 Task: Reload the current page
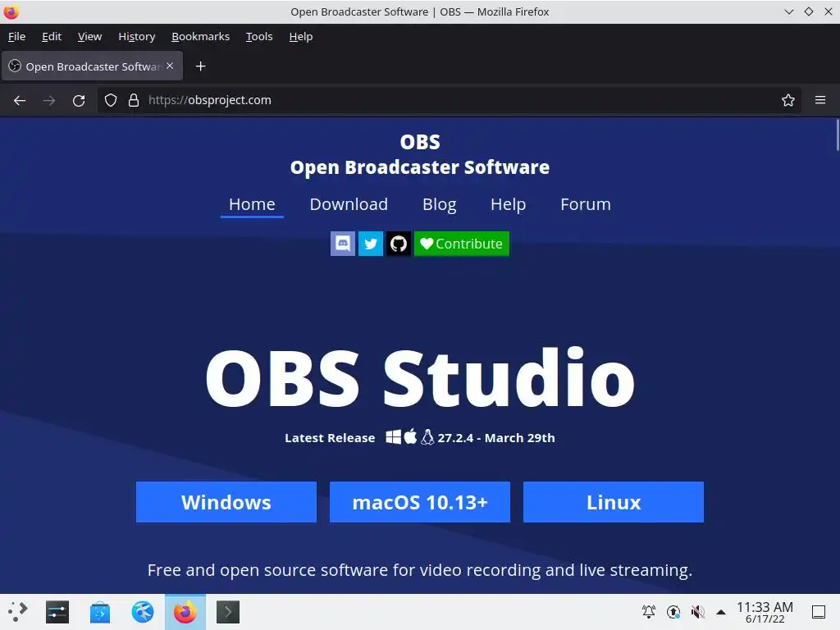coord(79,100)
